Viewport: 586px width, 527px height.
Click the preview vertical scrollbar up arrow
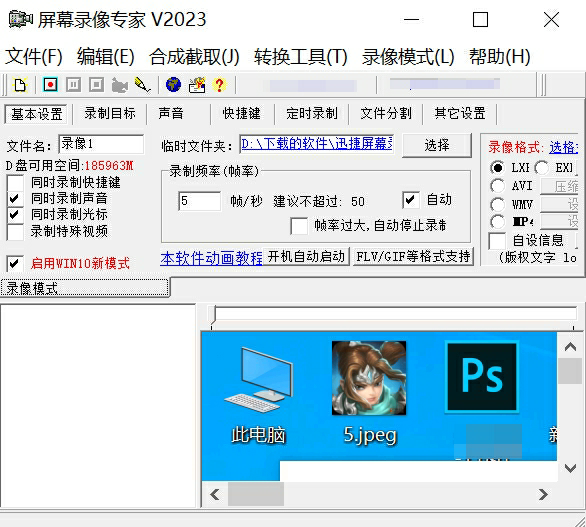point(570,347)
